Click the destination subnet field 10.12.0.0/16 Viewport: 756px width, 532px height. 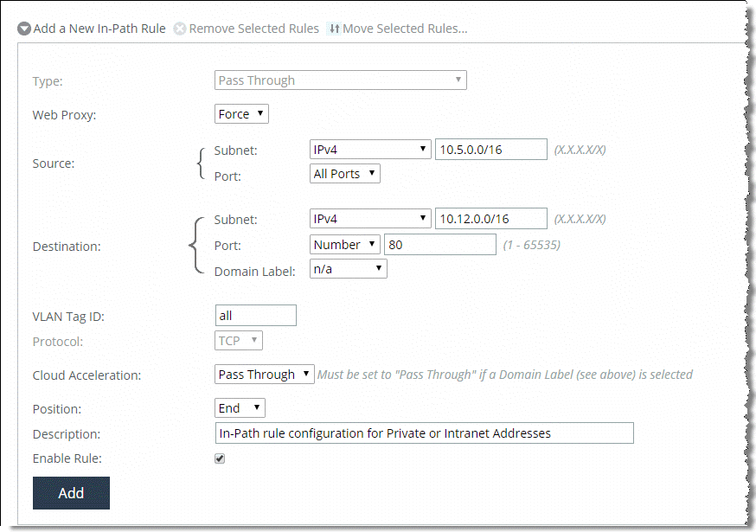(490, 219)
